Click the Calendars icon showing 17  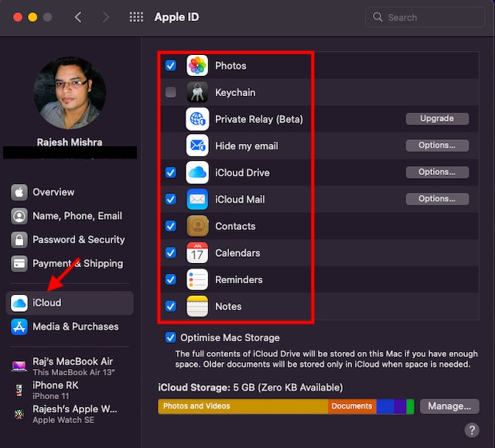pyautogui.click(x=197, y=252)
